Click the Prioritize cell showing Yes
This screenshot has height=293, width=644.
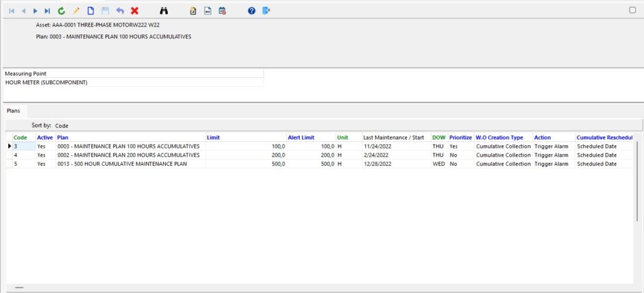[460, 146]
